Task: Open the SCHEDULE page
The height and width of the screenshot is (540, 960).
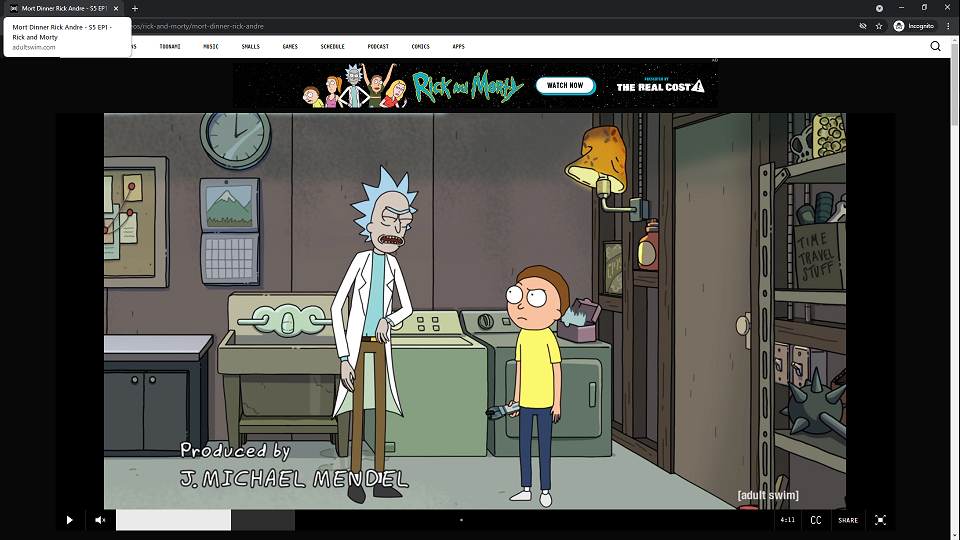Action: pos(332,46)
